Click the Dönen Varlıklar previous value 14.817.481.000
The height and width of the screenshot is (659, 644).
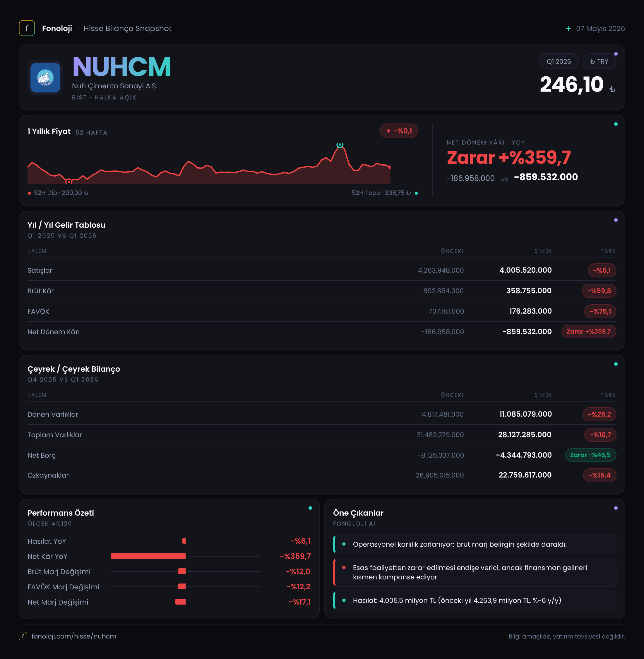pyautogui.click(x=442, y=414)
